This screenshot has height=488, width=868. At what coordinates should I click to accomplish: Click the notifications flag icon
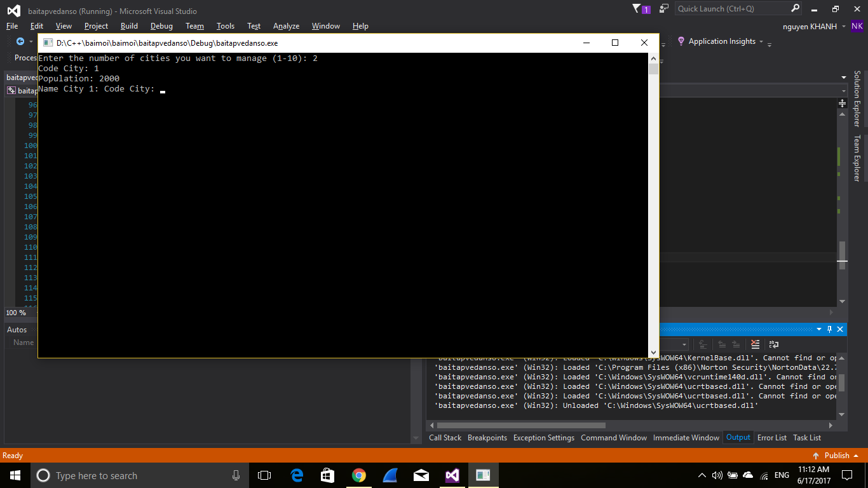637,9
